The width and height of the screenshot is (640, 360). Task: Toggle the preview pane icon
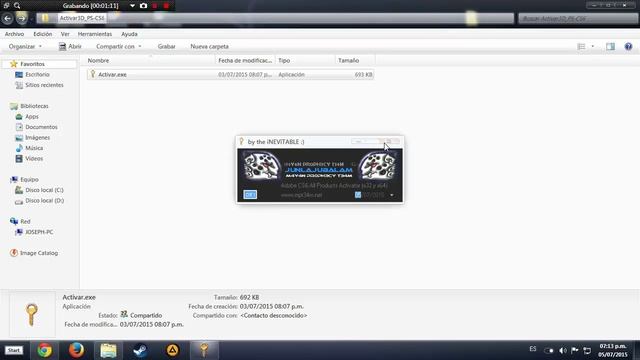click(x=610, y=47)
